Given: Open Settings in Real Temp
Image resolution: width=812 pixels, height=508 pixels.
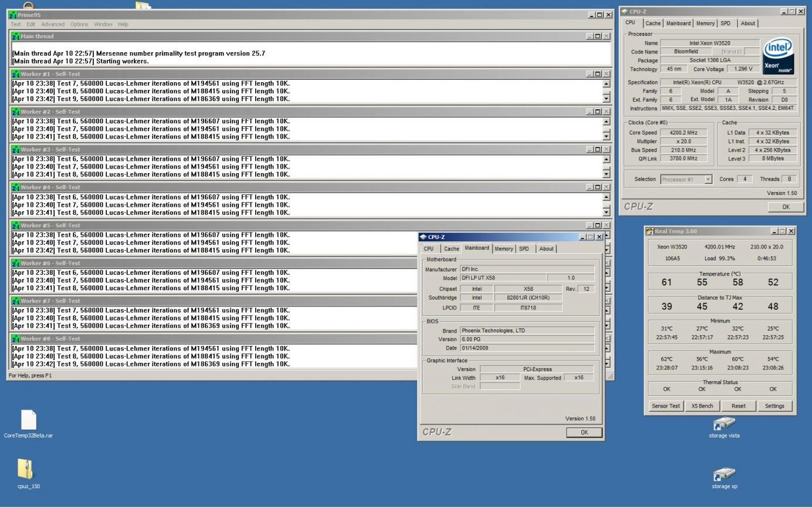Looking at the screenshot, I should click(774, 406).
